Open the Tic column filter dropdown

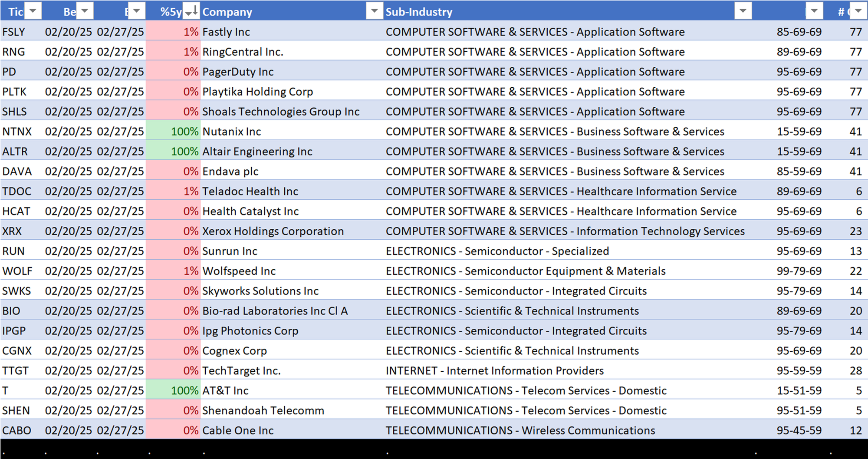[33, 11]
